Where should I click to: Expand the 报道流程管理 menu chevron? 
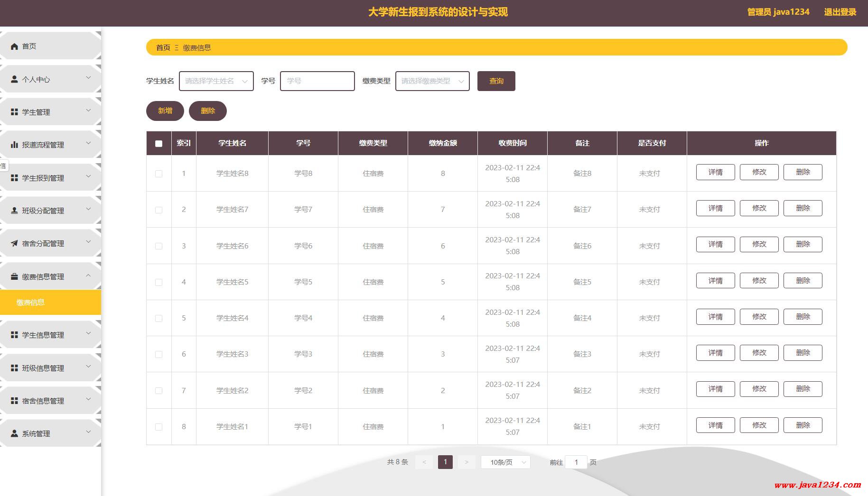pyautogui.click(x=88, y=143)
